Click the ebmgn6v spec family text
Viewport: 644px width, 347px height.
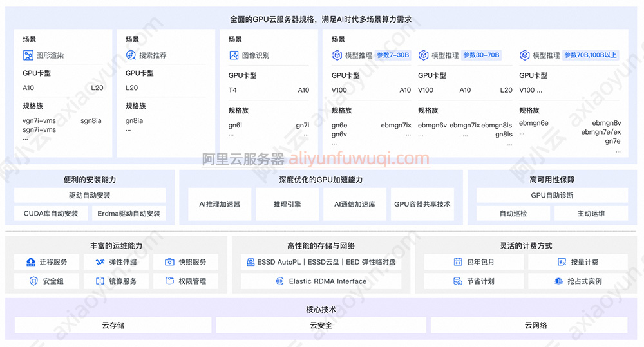tap(433, 126)
